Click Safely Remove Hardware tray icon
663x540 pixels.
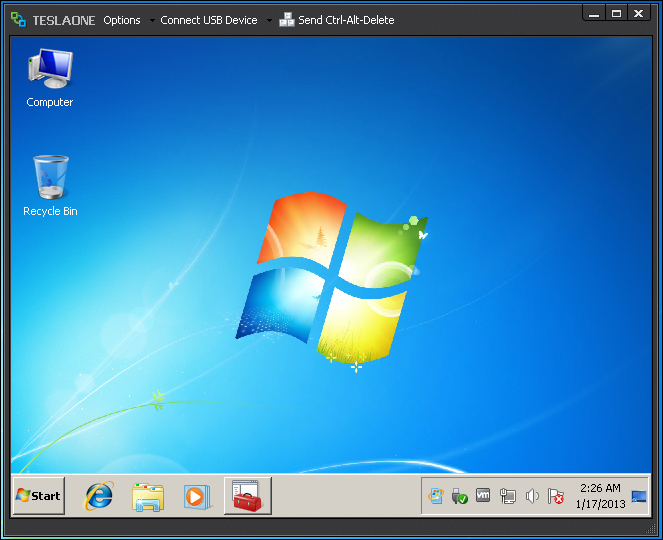pos(459,496)
